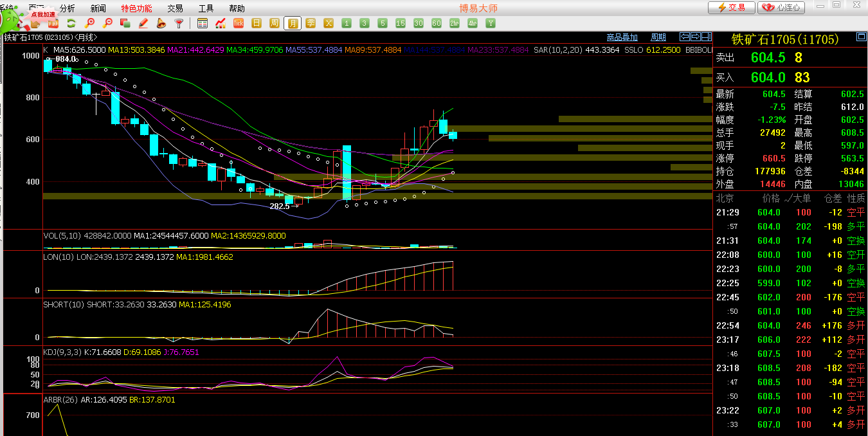Click the 性质 column header

tap(856, 198)
